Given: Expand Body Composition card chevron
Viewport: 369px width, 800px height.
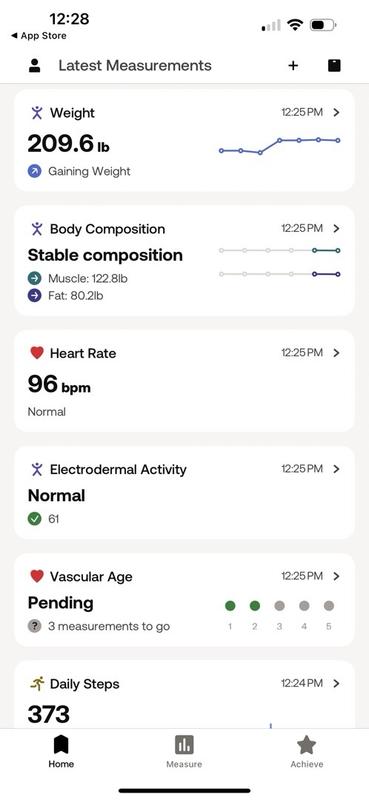Looking at the screenshot, I should pos(336,229).
